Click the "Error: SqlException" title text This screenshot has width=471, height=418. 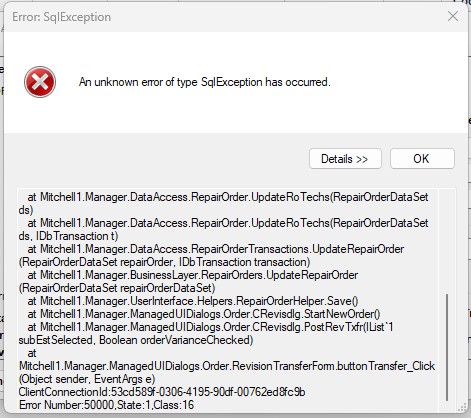tap(62, 17)
